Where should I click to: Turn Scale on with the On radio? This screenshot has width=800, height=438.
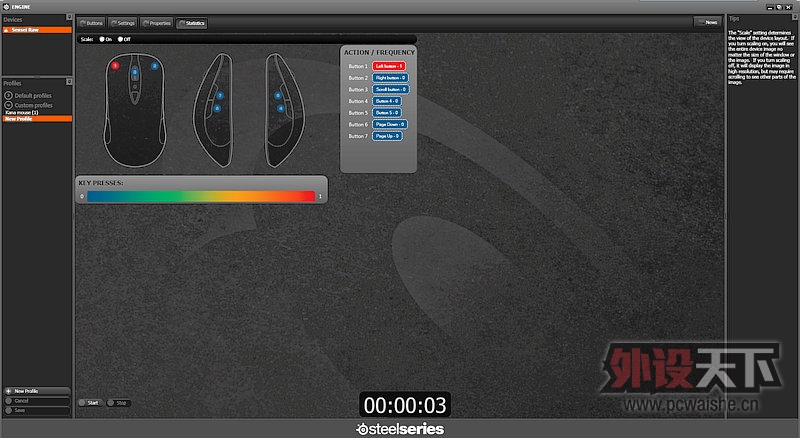(x=102, y=39)
